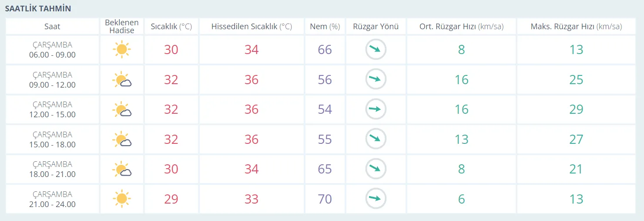
Task: Click the SAATLİK TAHMİN section title
Action: pyautogui.click(x=38, y=9)
